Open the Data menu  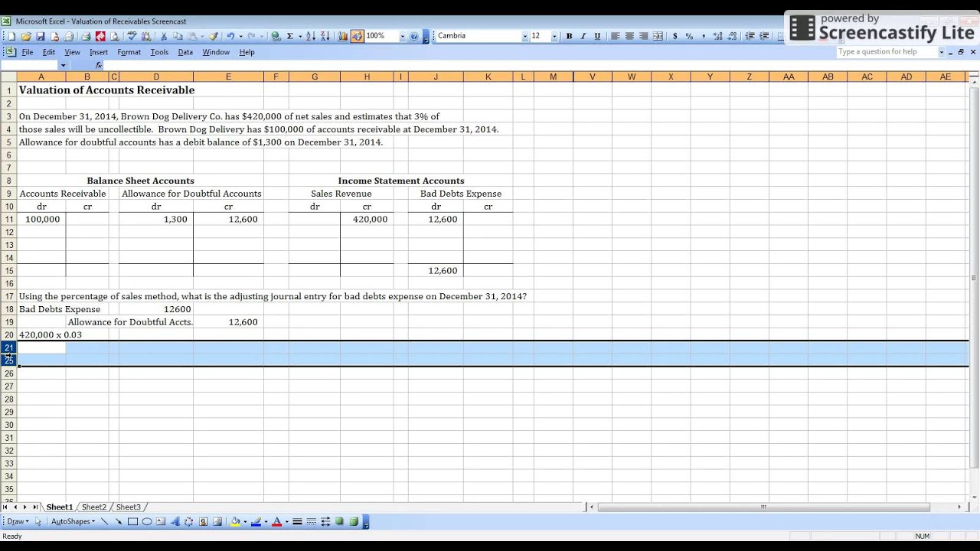pos(185,52)
